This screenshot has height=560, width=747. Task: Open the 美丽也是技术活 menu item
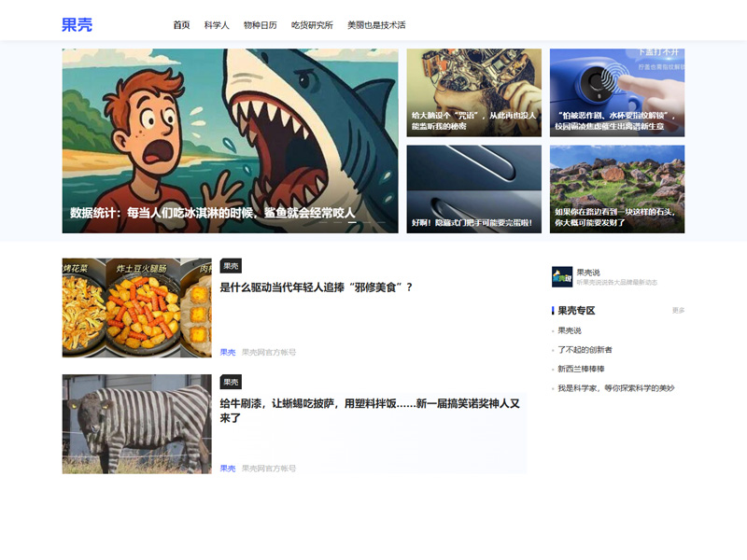(x=375, y=26)
